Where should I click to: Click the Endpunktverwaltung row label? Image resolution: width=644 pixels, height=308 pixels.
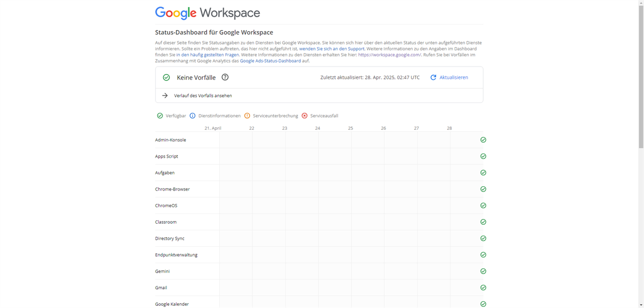pos(176,255)
